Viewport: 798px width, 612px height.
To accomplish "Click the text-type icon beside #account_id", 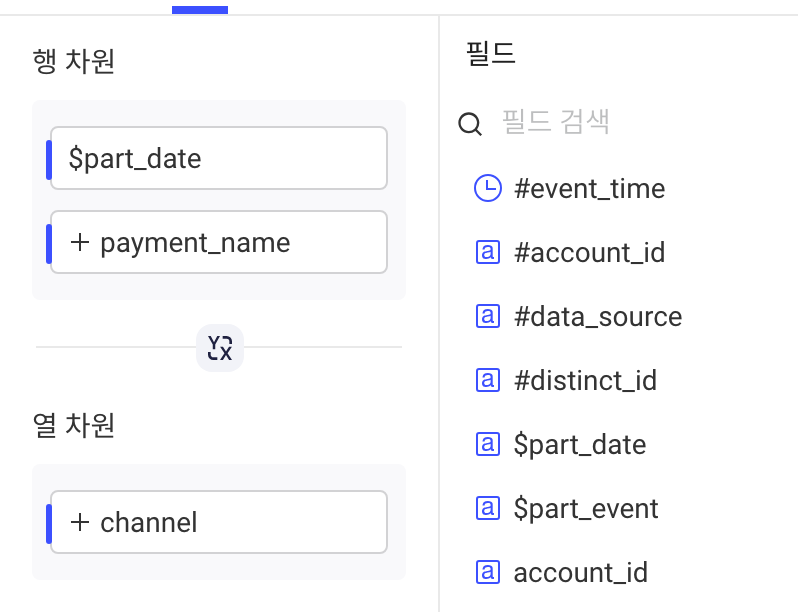I will pyautogui.click(x=488, y=252).
